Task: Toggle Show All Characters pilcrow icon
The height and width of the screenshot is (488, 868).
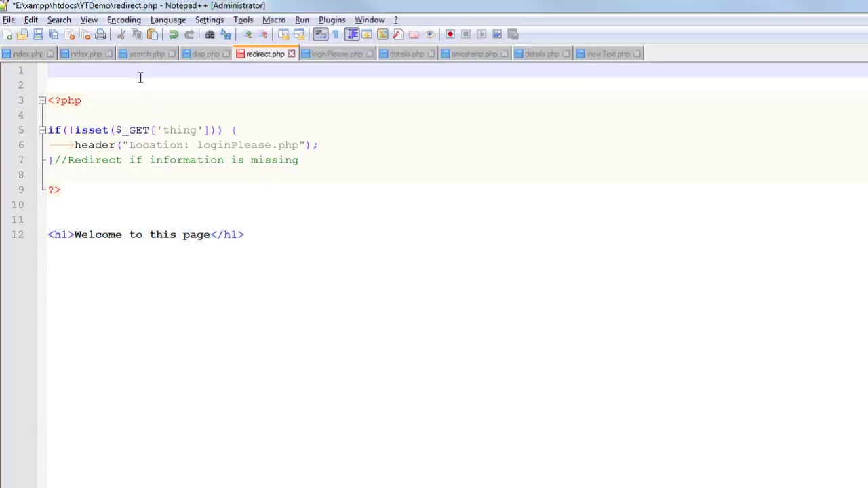Action: (336, 35)
